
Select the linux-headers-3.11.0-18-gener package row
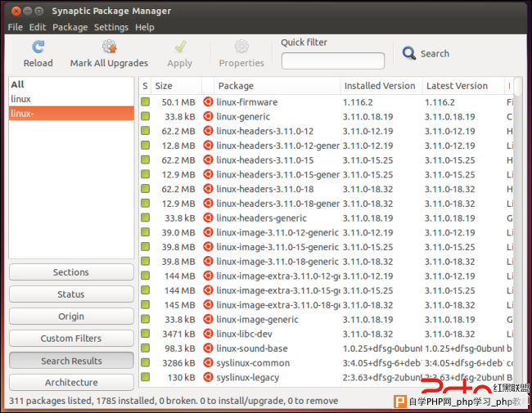click(x=326, y=204)
